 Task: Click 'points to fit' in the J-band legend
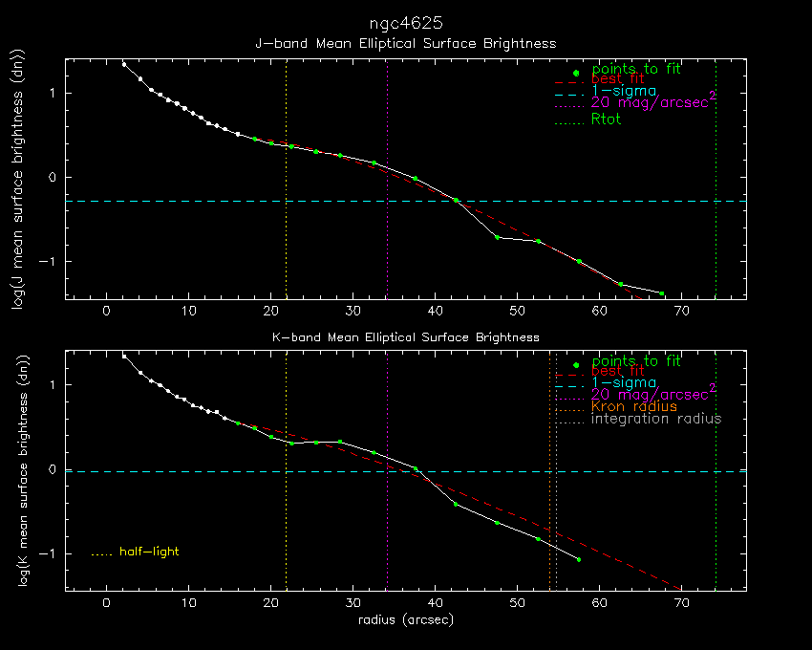(x=636, y=69)
